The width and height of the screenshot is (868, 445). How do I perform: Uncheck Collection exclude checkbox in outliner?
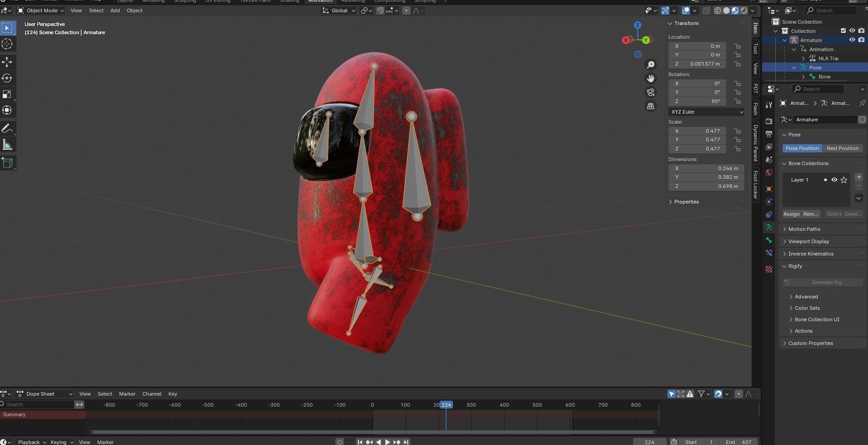[843, 31]
